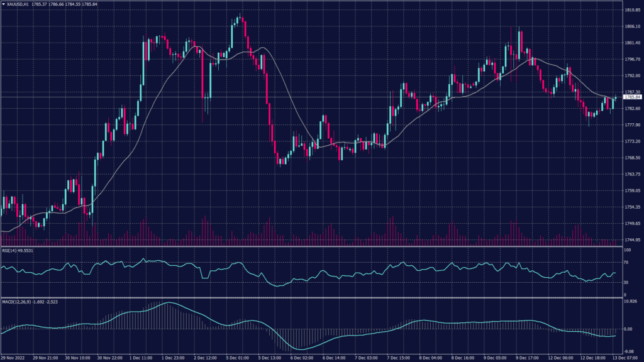This screenshot has height=362, width=644.
Task: Select the current price tag 1785.84
Action: [x=632, y=97]
